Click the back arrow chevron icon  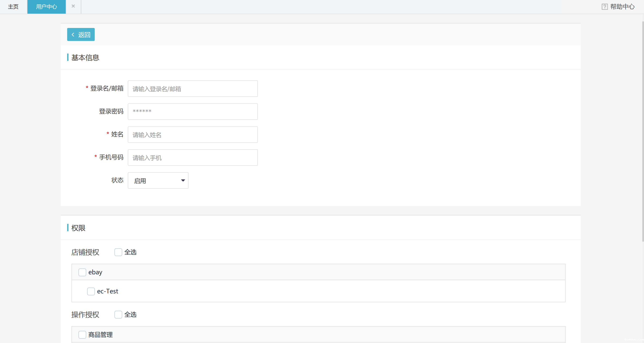(x=73, y=34)
